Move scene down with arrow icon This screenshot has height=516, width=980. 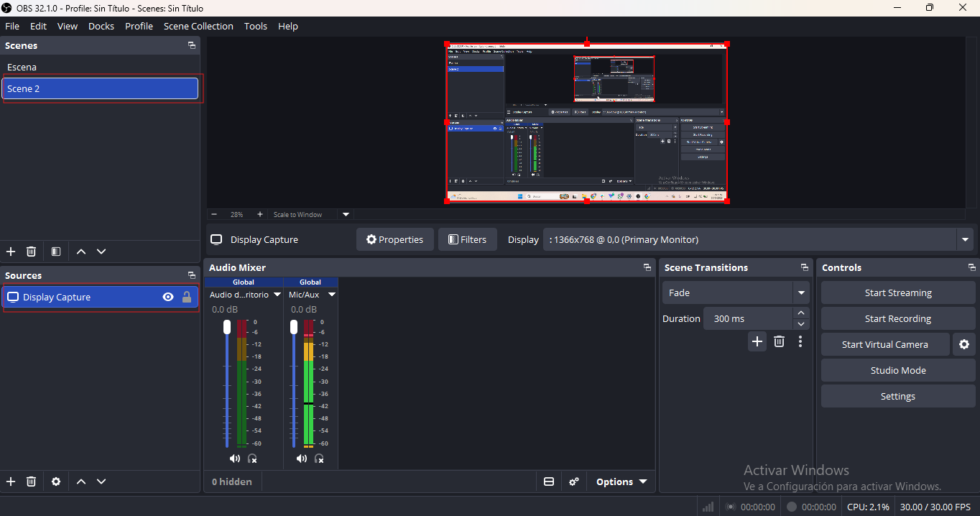pyautogui.click(x=101, y=252)
